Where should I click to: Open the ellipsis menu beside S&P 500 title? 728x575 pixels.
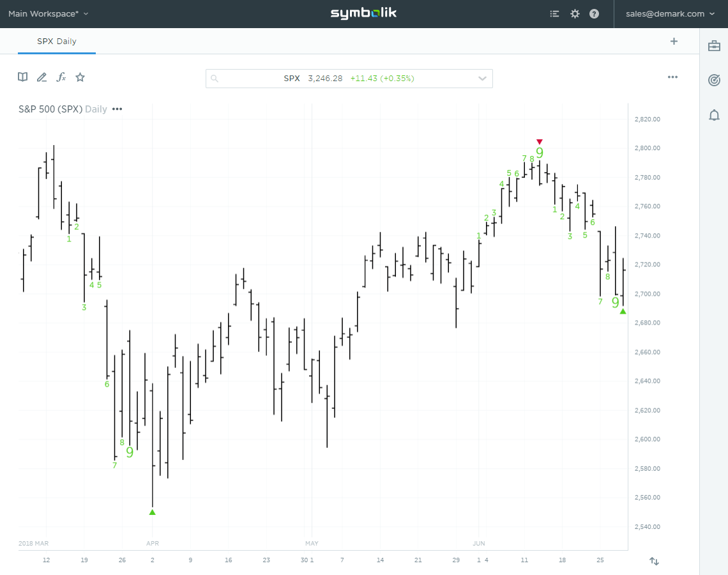tap(117, 109)
